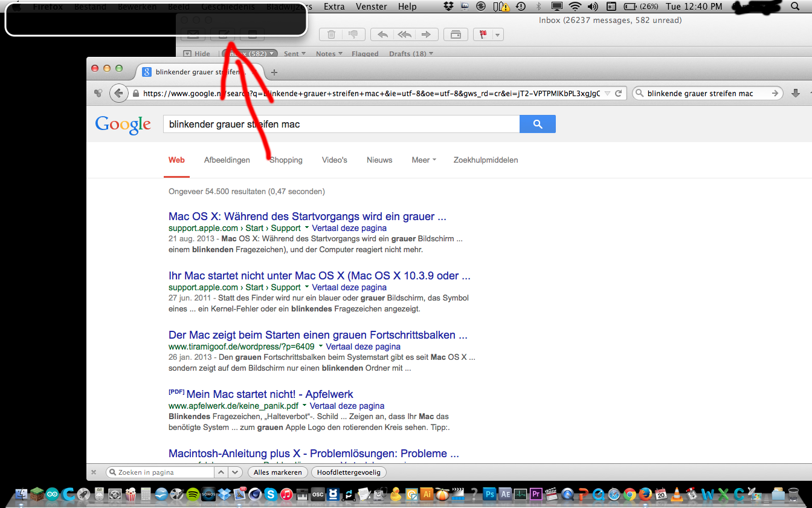
Task: Open Firefox downloads arrow icon
Action: 795,93
